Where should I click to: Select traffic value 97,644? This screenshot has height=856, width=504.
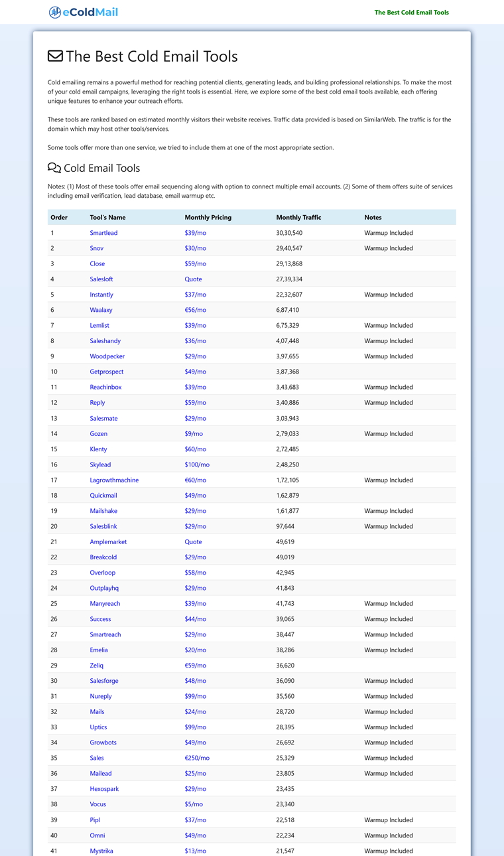tap(286, 526)
